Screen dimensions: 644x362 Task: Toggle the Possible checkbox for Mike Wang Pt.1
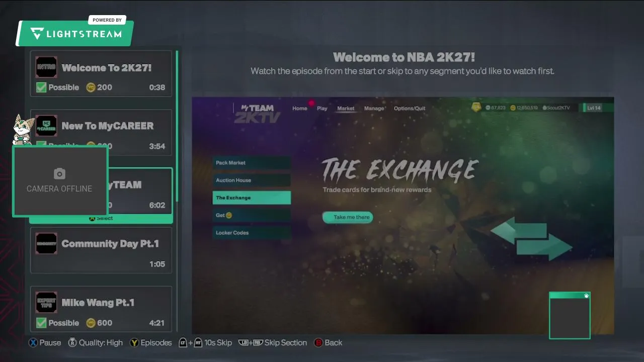41,323
